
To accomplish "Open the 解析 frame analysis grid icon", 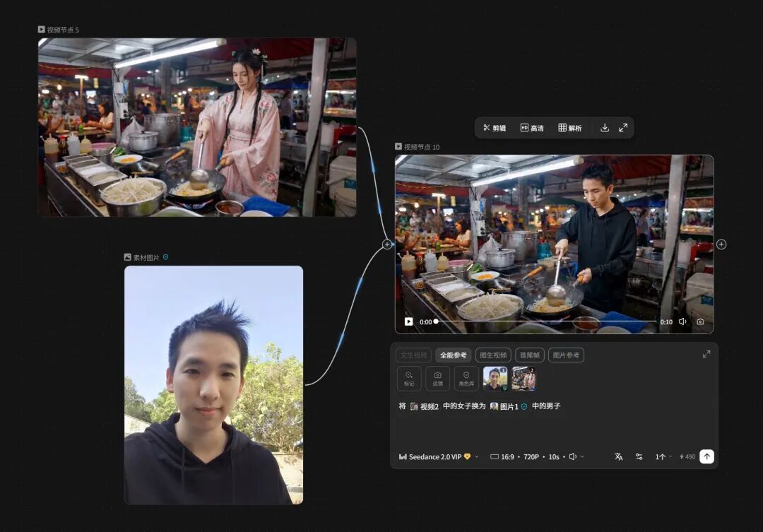I will 567,127.
